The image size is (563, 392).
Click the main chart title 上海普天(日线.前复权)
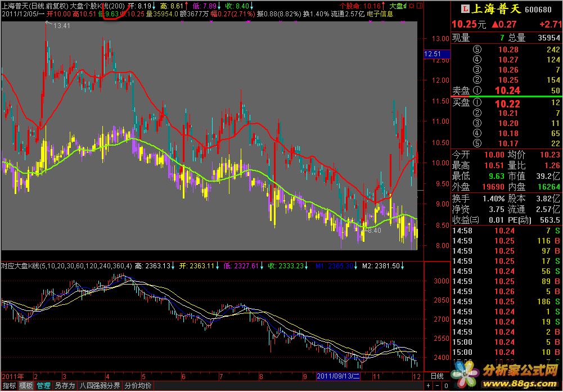point(35,6)
